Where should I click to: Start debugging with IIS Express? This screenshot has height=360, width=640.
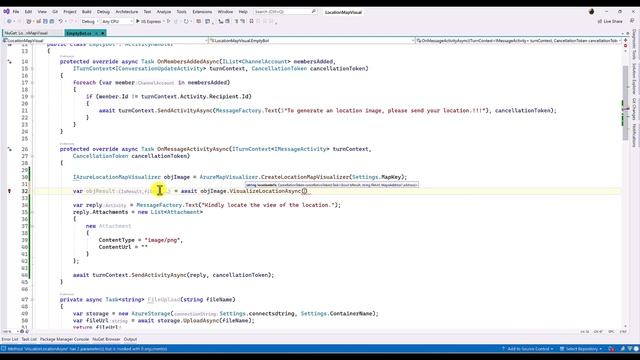149,21
